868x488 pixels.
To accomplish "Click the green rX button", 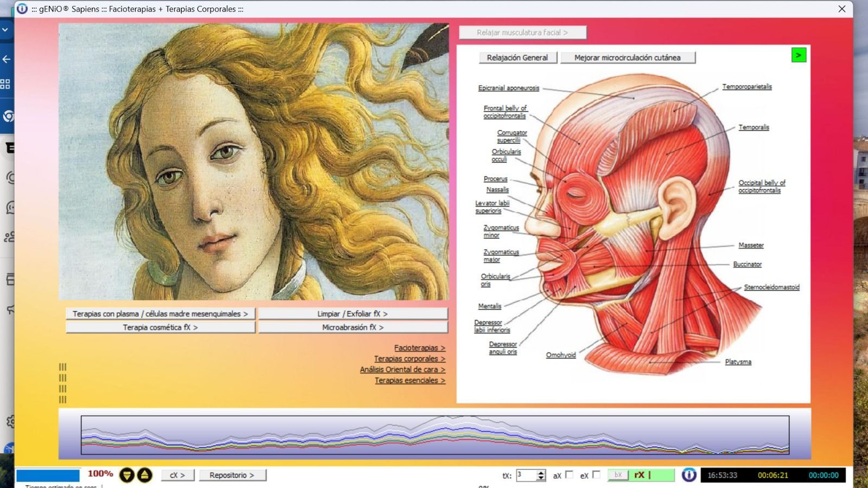I will (x=652, y=475).
